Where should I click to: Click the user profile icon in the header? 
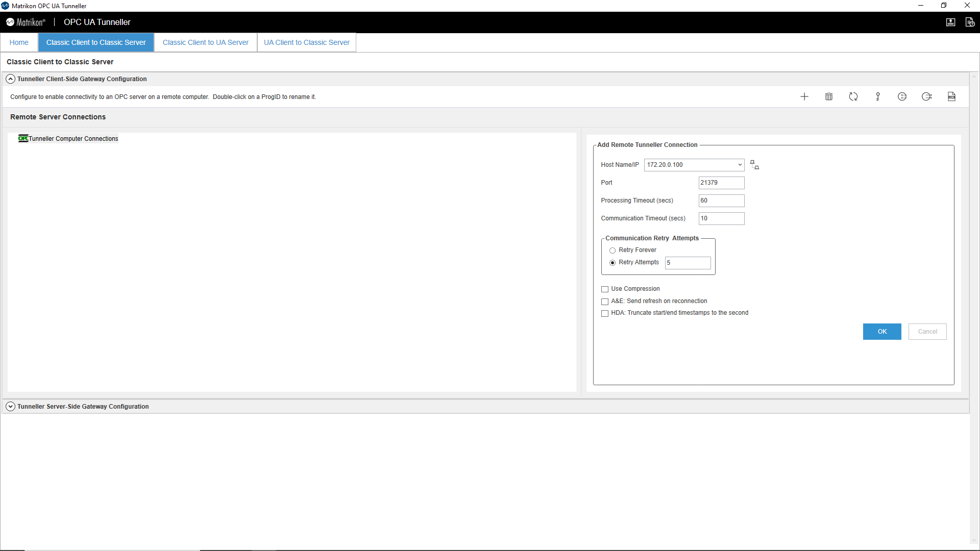pos(950,22)
